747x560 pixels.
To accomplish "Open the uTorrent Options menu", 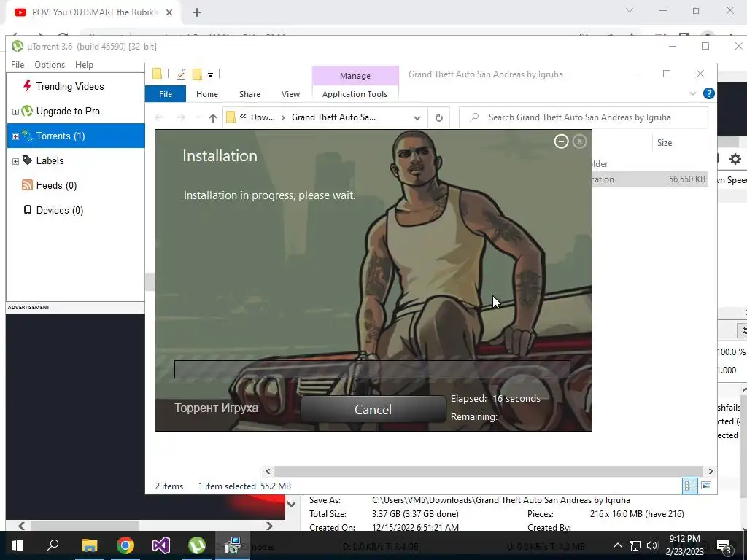I will click(x=50, y=65).
